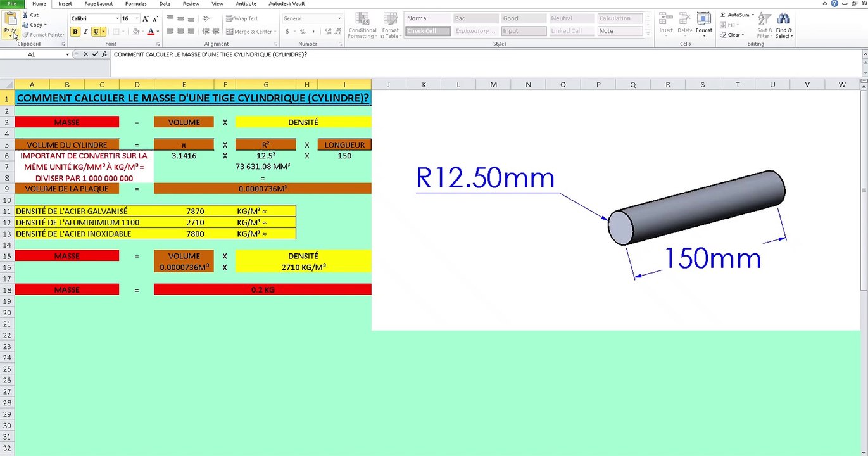Cancel formula entry with X icon
The height and width of the screenshot is (456, 868).
[86, 54]
